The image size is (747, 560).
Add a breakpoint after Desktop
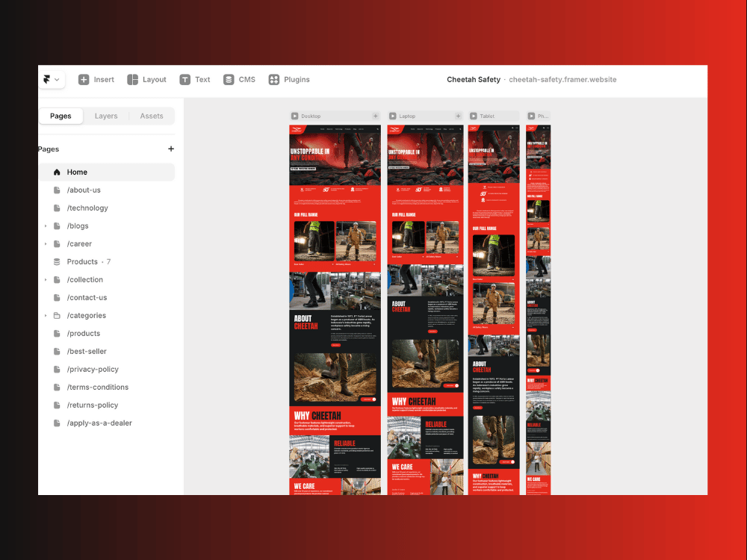pyautogui.click(x=376, y=116)
